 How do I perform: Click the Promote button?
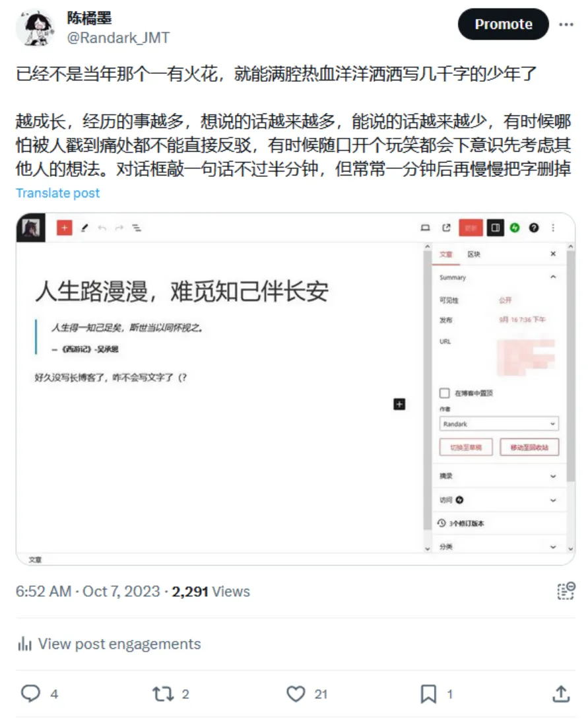coord(504,24)
